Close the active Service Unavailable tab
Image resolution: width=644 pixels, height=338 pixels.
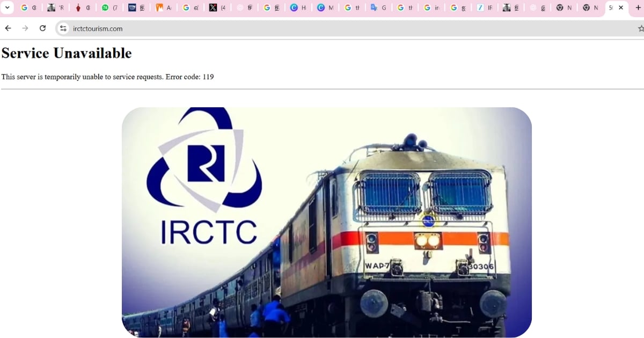coord(621,8)
